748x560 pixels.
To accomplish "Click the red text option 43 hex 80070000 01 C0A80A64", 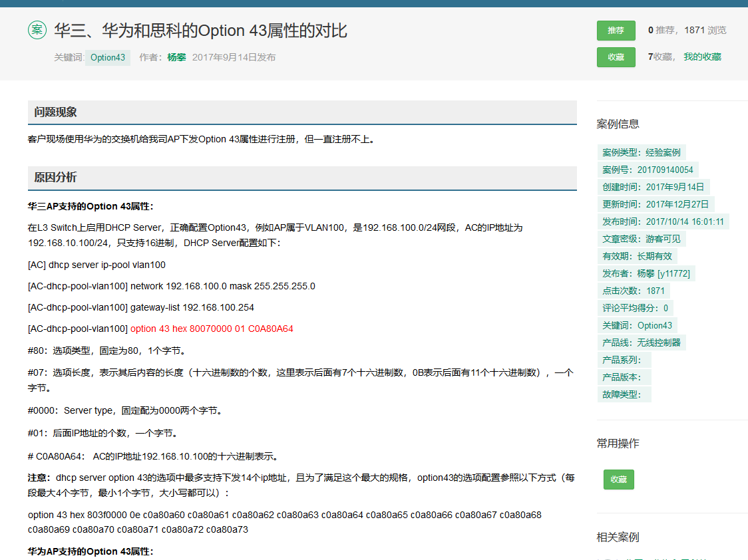I will pyautogui.click(x=212, y=329).
